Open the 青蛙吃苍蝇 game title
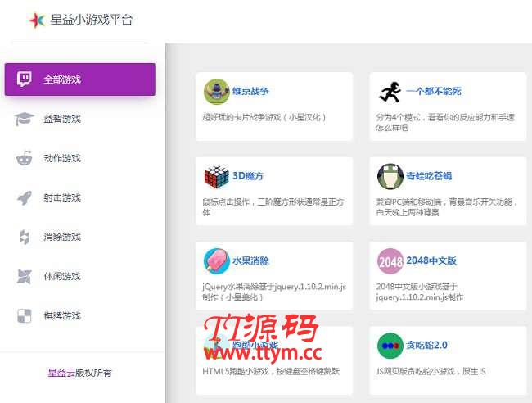The height and width of the screenshot is (403, 532). [429, 176]
